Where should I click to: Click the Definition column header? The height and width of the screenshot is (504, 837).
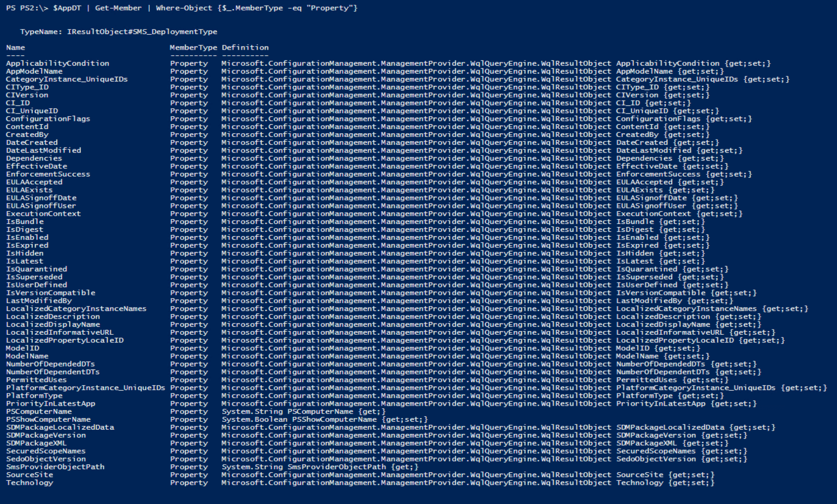(x=245, y=47)
